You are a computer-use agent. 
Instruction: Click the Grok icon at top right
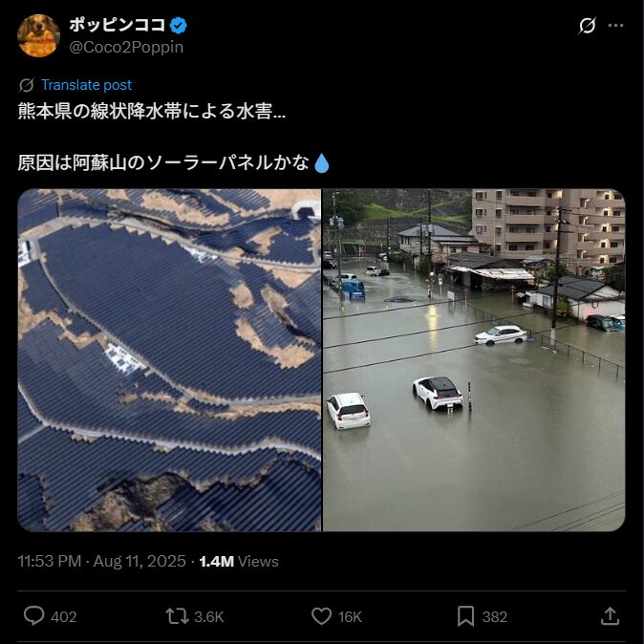click(x=587, y=26)
